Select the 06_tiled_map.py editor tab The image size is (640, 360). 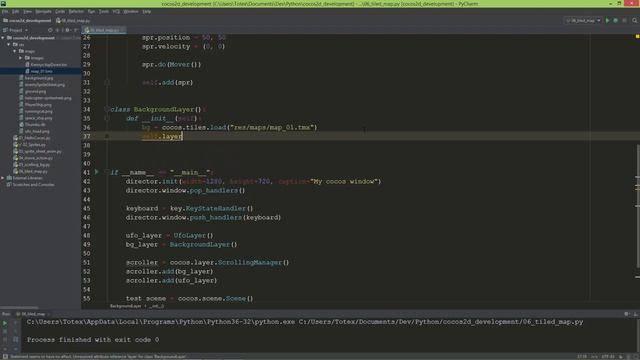[104, 30]
